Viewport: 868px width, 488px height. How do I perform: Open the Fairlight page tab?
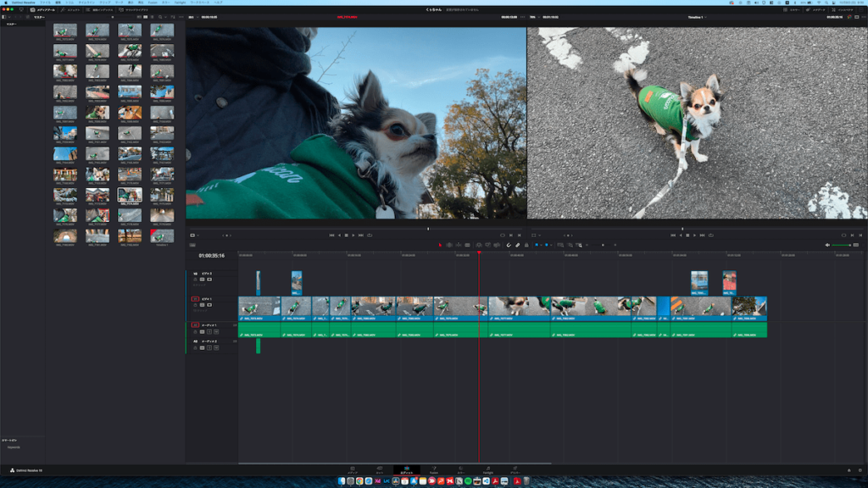coord(487,470)
